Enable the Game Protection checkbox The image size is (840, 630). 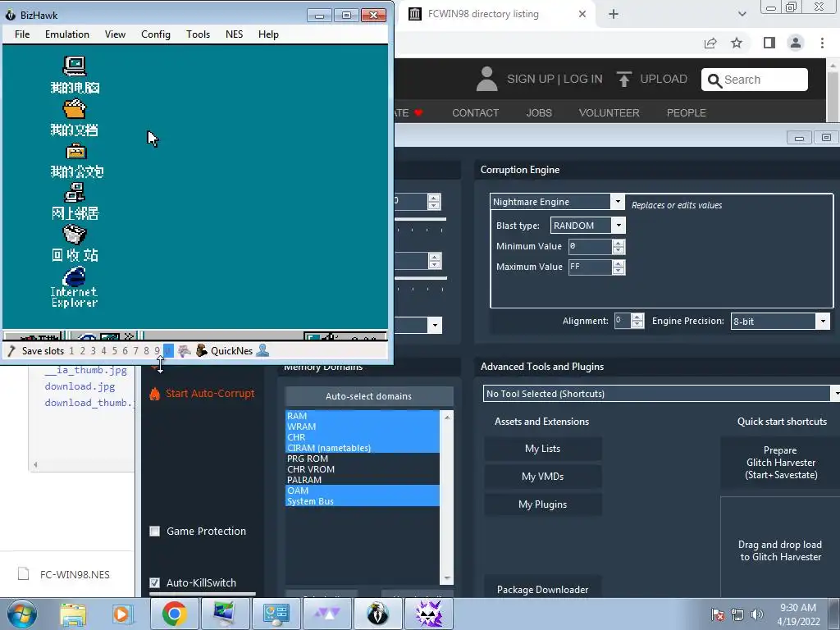click(155, 532)
